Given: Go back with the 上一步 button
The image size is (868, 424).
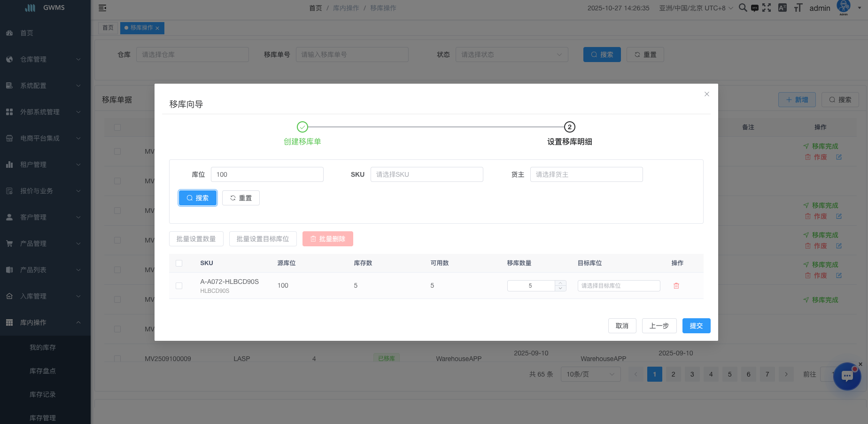Looking at the screenshot, I should pos(659,326).
